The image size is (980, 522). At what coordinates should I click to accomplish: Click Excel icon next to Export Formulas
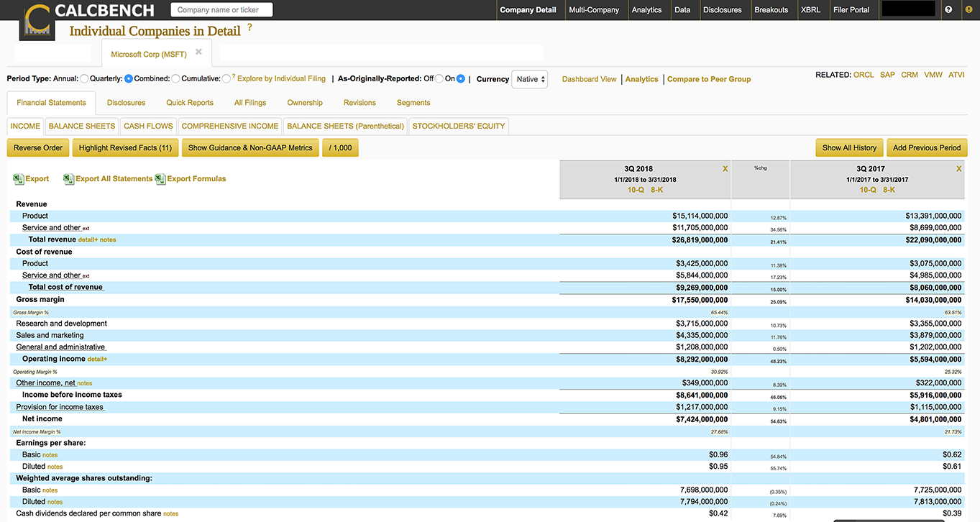tap(160, 179)
